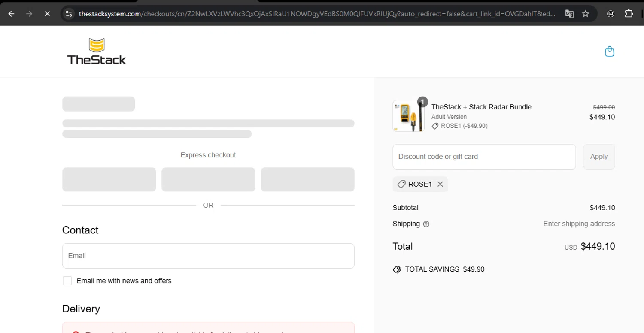Image resolution: width=644 pixels, height=333 pixels.
Task: Stop loading the page
Action: click(x=47, y=14)
